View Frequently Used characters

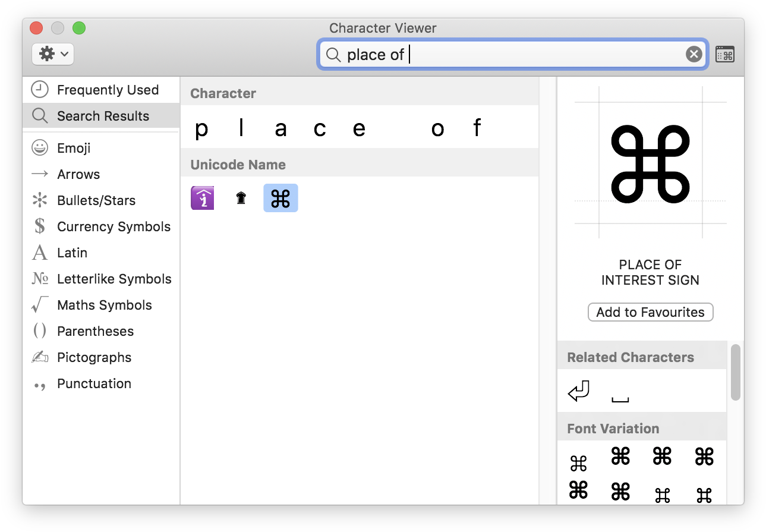[x=108, y=89]
